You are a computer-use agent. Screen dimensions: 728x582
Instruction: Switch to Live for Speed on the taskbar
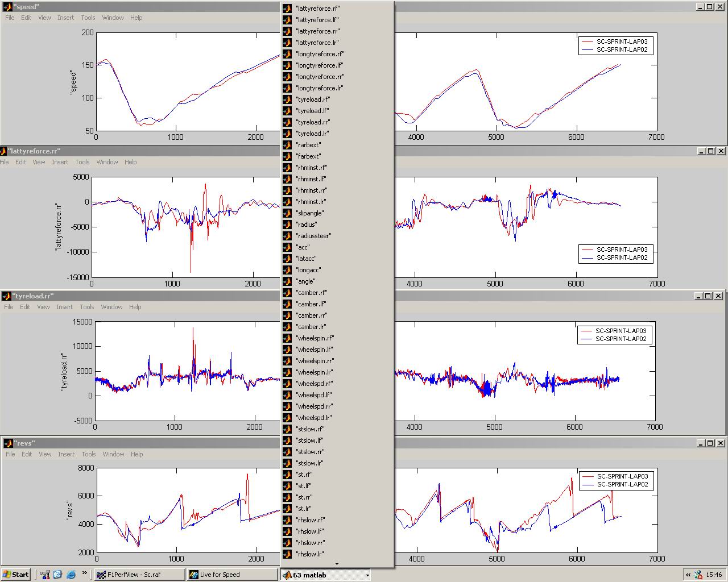coord(231,575)
